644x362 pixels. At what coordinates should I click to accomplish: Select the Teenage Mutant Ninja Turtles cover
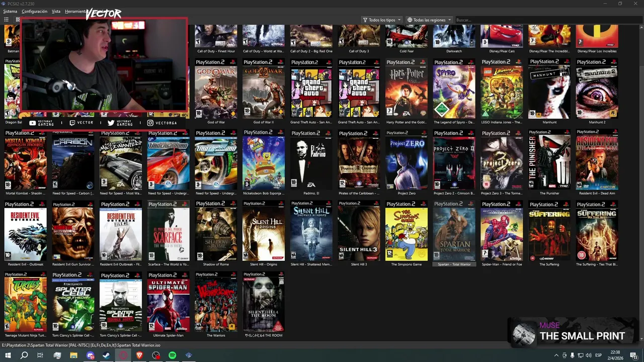pos(25,302)
